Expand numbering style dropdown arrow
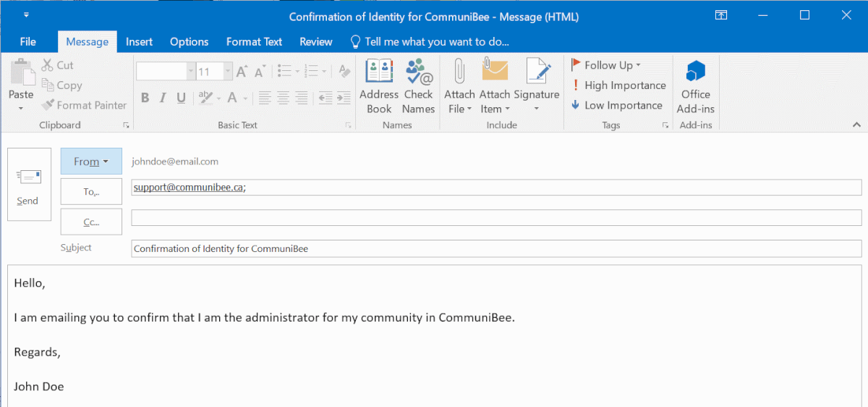The image size is (868, 407). [x=325, y=71]
